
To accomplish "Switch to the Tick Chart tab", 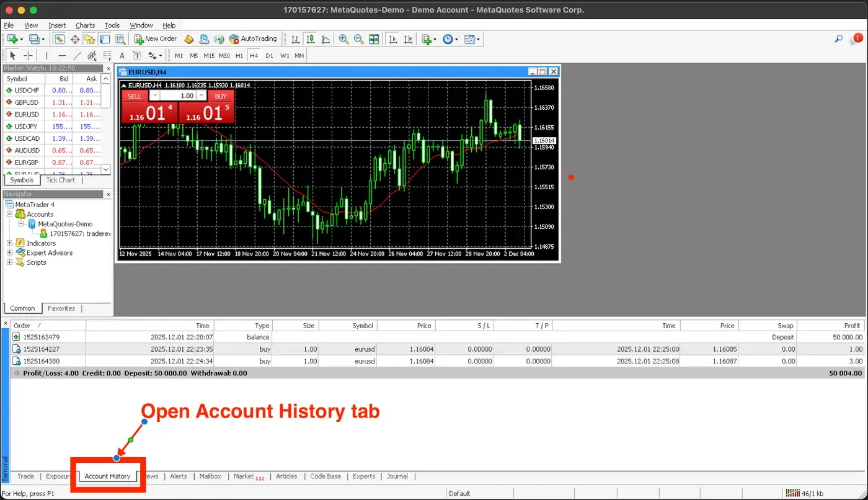I will click(x=61, y=180).
